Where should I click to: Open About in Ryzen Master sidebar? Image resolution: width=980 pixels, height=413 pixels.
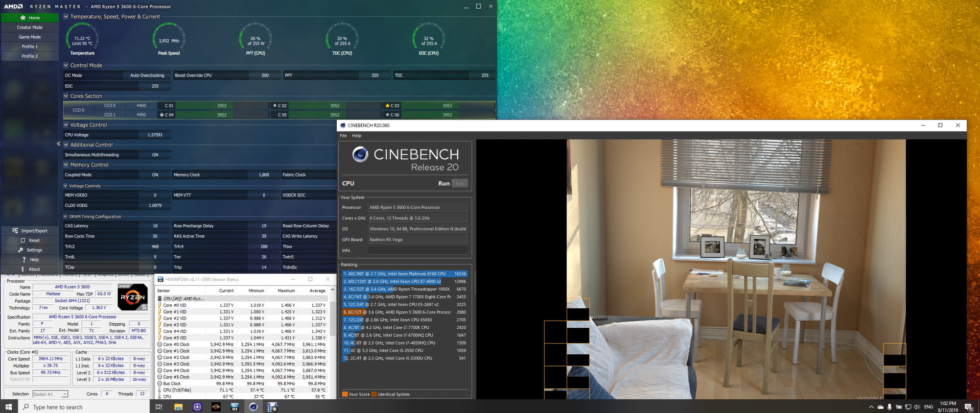point(30,269)
